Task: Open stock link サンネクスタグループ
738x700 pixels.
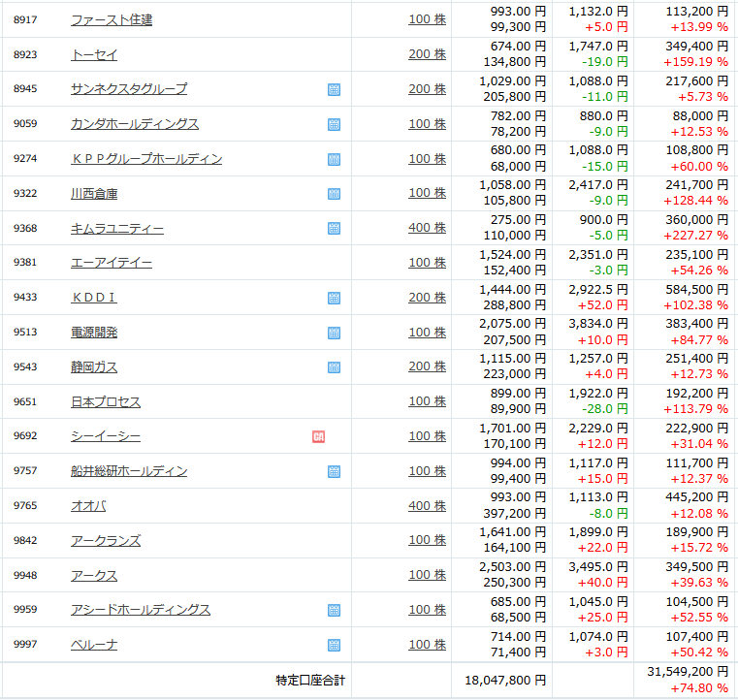Action: click(x=129, y=89)
